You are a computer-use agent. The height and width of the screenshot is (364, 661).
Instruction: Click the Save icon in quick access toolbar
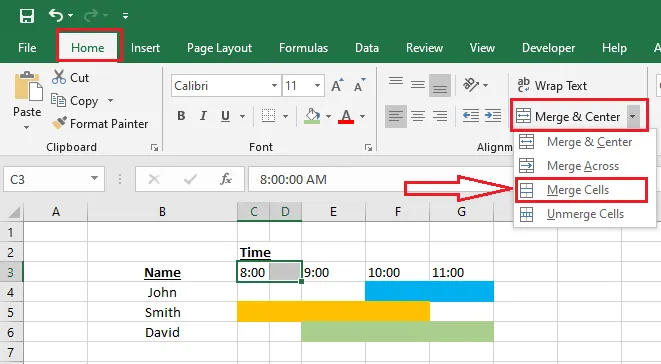point(27,16)
